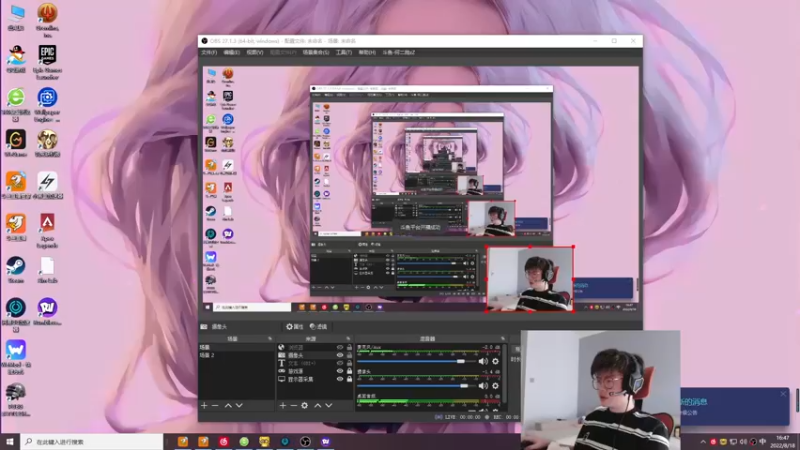800x450 pixels.
Task: Click the mixer panel vertical scrollbar
Action: [504, 375]
